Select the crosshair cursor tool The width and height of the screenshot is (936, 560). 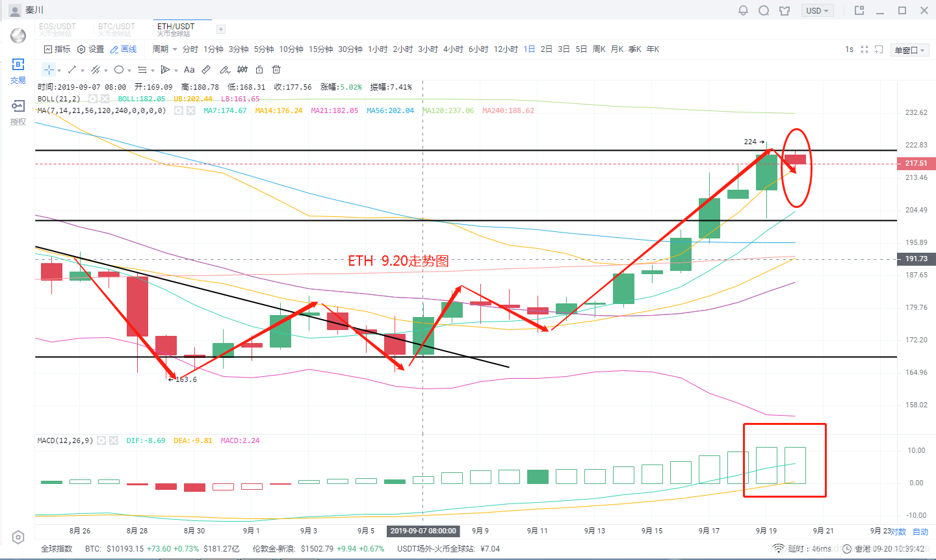point(49,70)
